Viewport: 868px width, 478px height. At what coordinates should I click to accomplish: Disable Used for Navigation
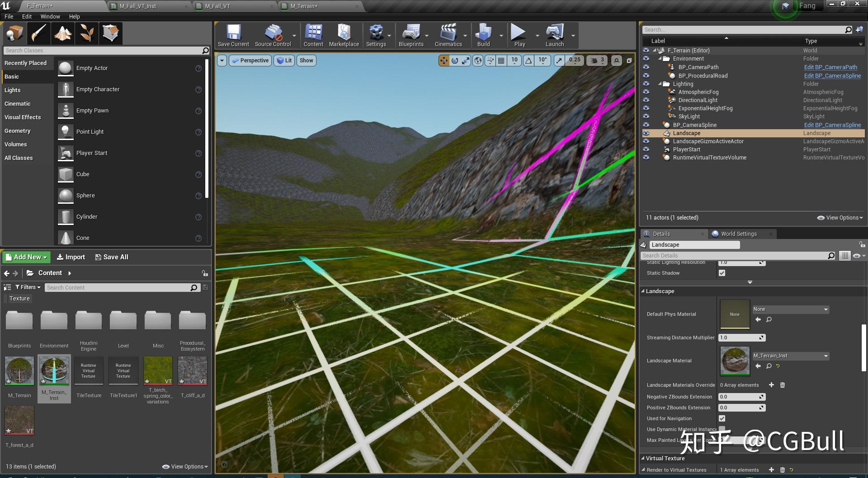click(x=722, y=418)
